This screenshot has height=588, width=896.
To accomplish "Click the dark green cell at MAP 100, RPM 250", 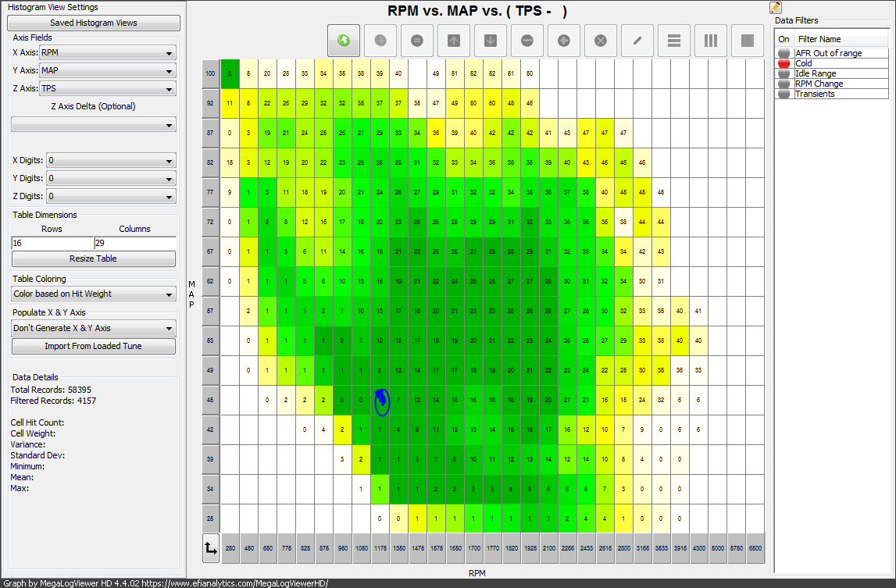I will tap(230, 73).
